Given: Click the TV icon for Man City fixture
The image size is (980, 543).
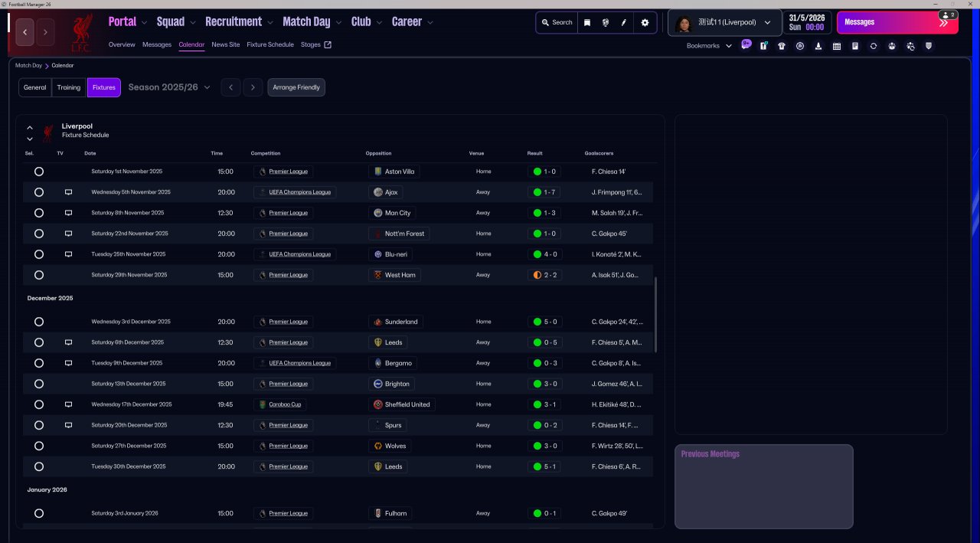Looking at the screenshot, I should click(x=68, y=213).
